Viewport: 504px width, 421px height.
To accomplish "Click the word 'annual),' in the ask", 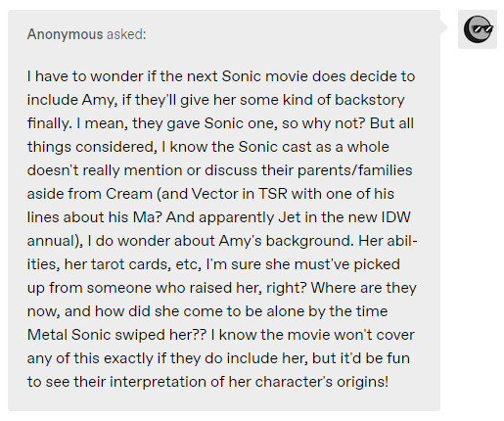I will pyautogui.click(x=55, y=241).
